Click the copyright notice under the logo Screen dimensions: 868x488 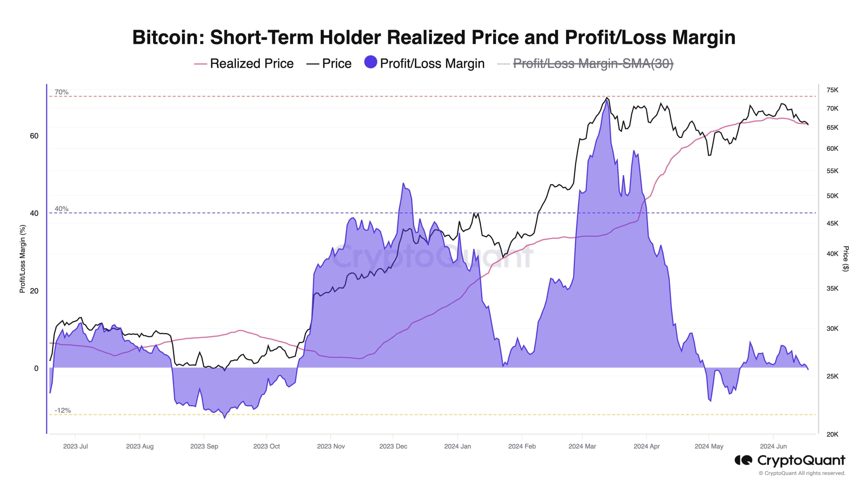click(x=802, y=473)
